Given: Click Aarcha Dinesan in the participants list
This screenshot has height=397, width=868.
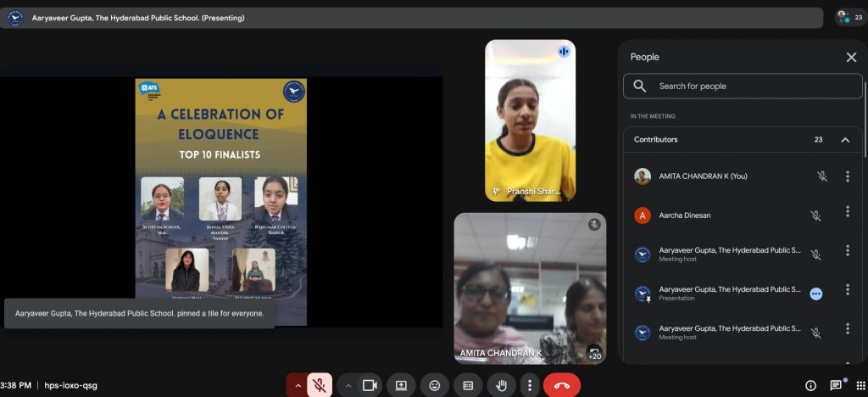Looking at the screenshot, I should (x=685, y=215).
